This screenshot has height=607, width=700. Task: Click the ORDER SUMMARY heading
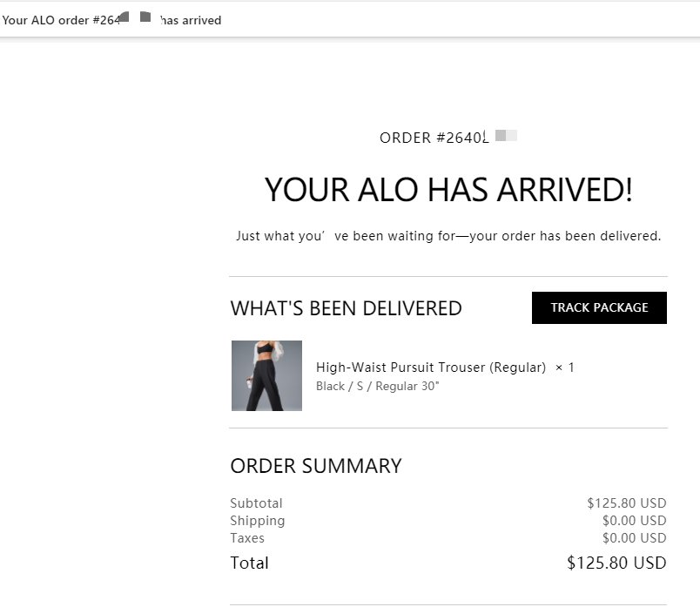316,466
